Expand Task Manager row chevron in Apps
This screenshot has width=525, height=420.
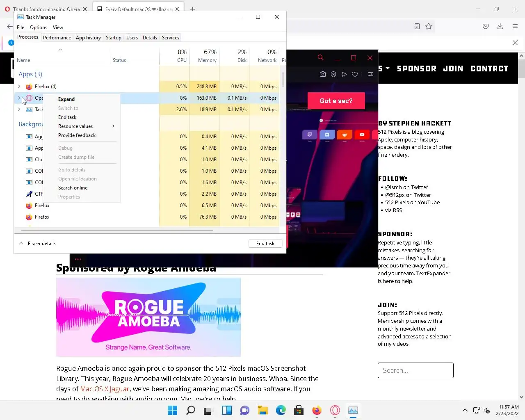(x=19, y=110)
